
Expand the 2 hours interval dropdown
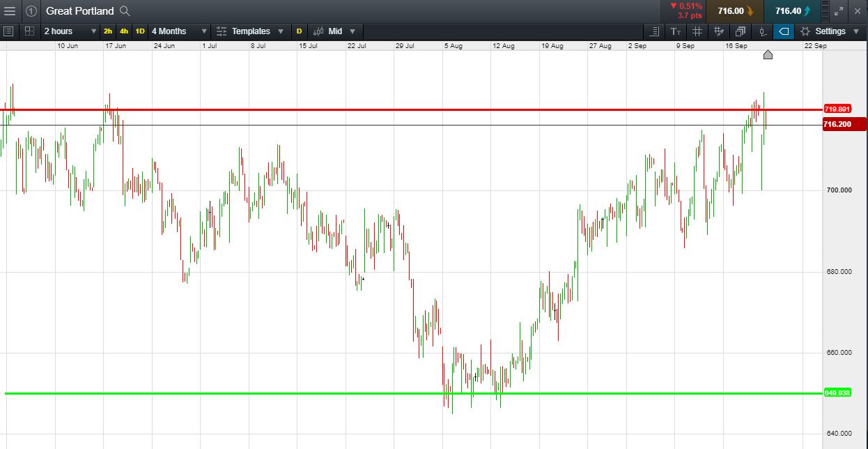point(70,31)
